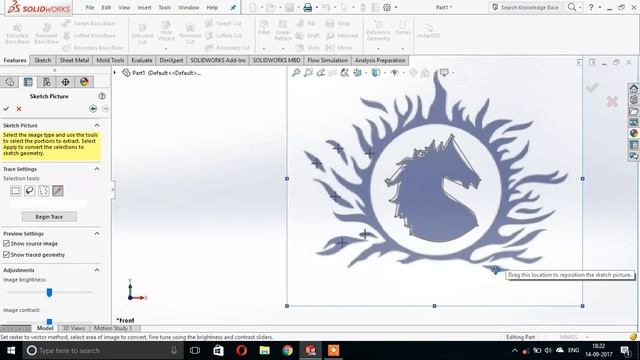The width and height of the screenshot is (640, 360).
Task: Open Chrome from the taskbar
Action: pos(287,351)
